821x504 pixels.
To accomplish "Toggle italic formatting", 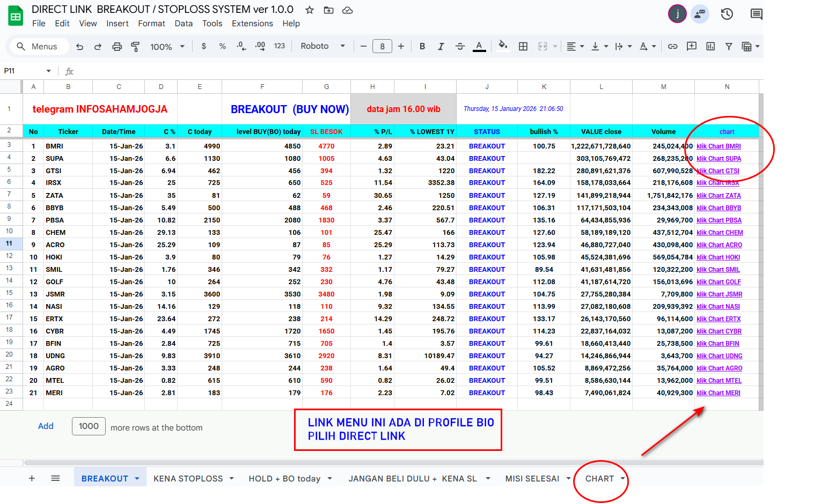I will 441,47.
